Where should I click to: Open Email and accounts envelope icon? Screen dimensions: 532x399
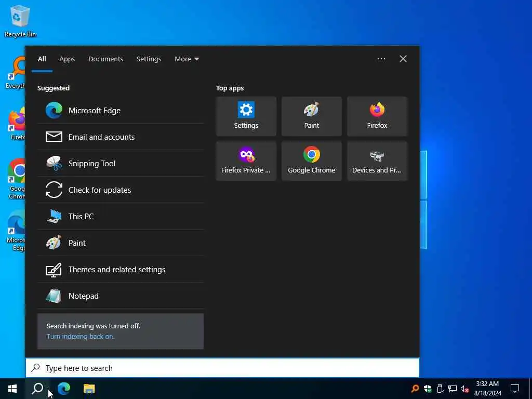[54, 137]
